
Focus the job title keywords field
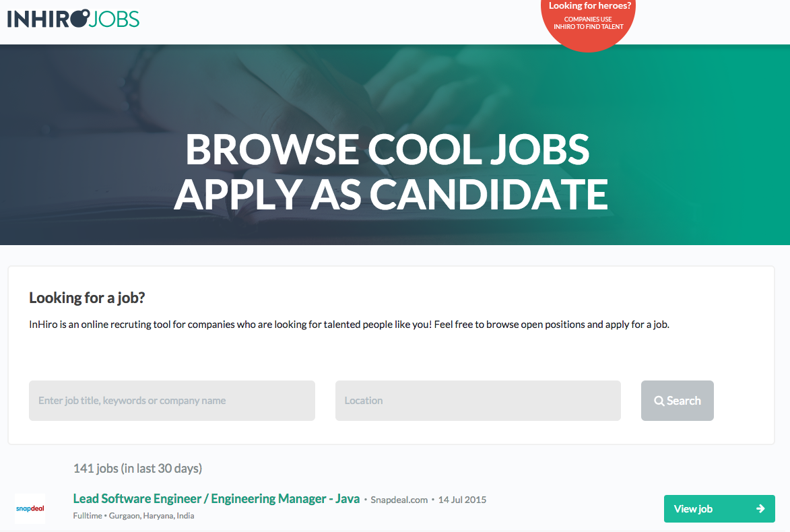coord(172,401)
